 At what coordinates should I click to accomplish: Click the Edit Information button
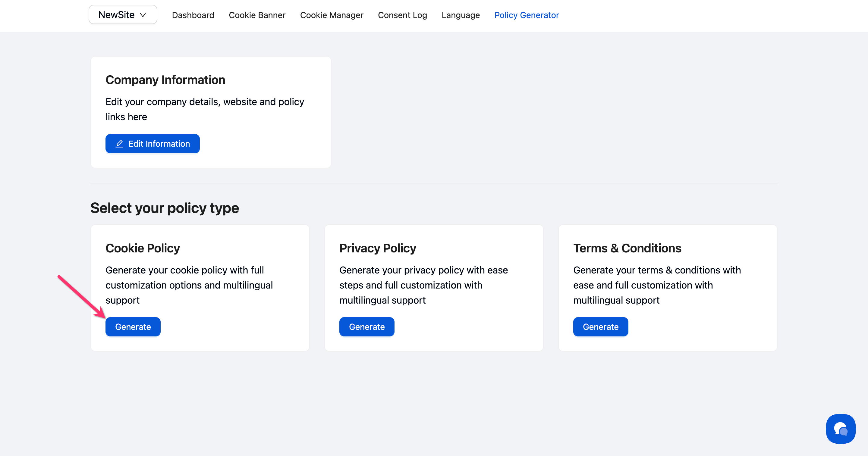pyautogui.click(x=152, y=144)
